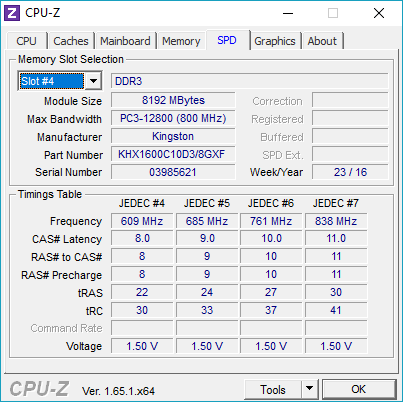Image resolution: width=403 pixels, height=402 pixels.
Task: Switch to the CPU tab
Action: [x=26, y=41]
